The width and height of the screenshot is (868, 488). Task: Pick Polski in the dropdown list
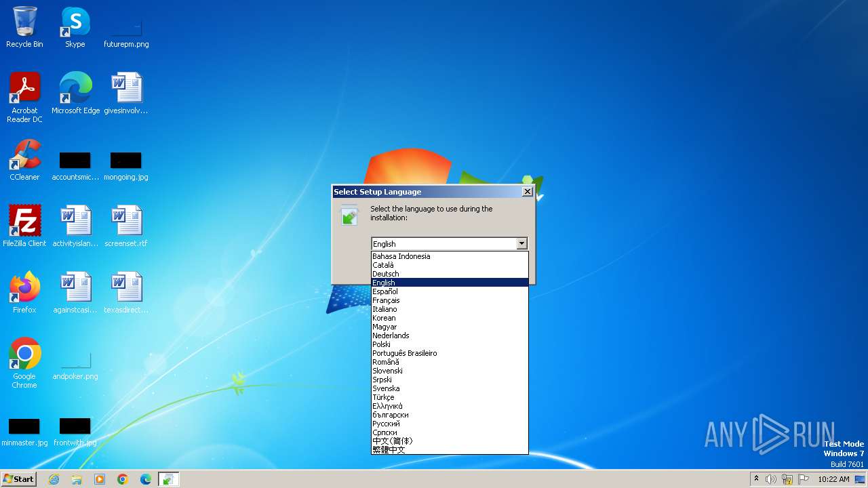pos(450,344)
